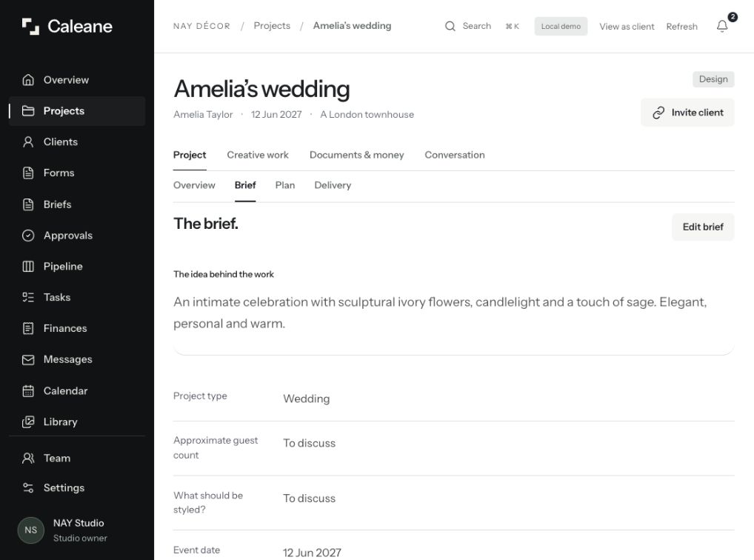The height and width of the screenshot is (560, 754).
Task: Open the Approvals section label
Action: coord(68,236)
